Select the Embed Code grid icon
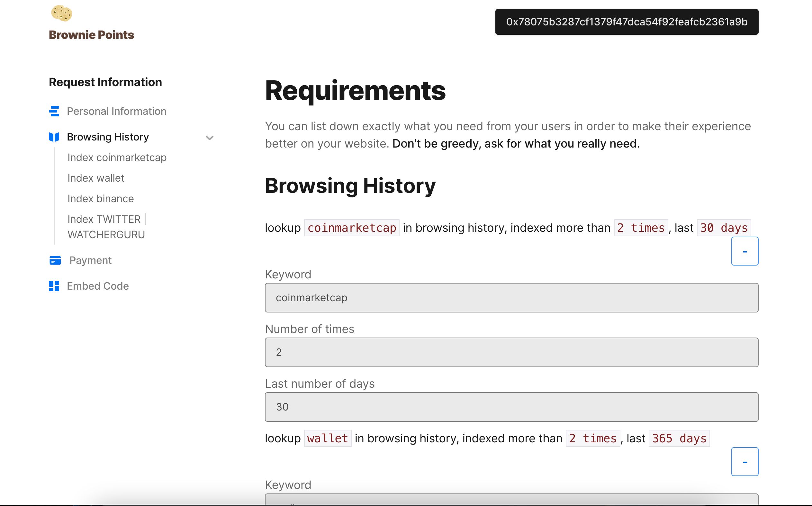This screenshot has width=812, height=506. click(54, 286)
